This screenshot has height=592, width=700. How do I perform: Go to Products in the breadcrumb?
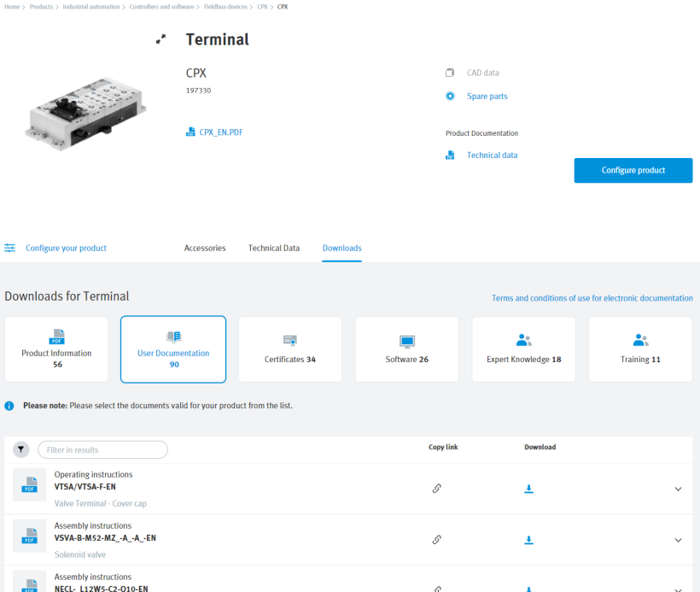click(41, 7)
